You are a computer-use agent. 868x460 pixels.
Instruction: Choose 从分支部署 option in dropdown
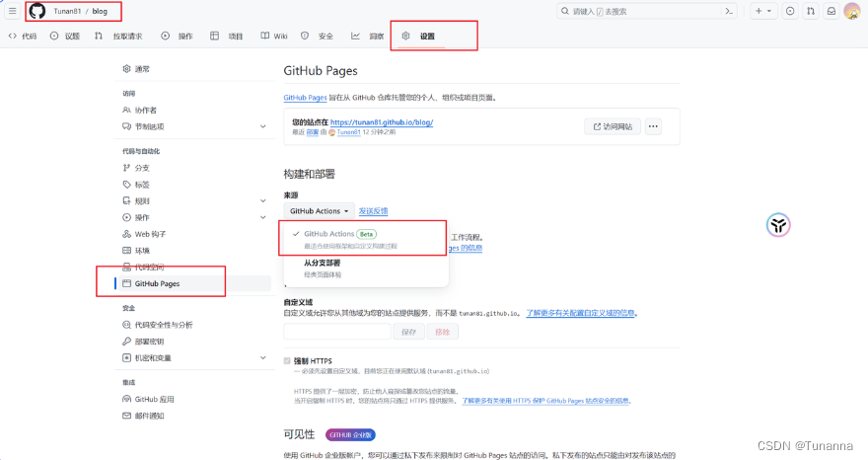click(364, 268)
